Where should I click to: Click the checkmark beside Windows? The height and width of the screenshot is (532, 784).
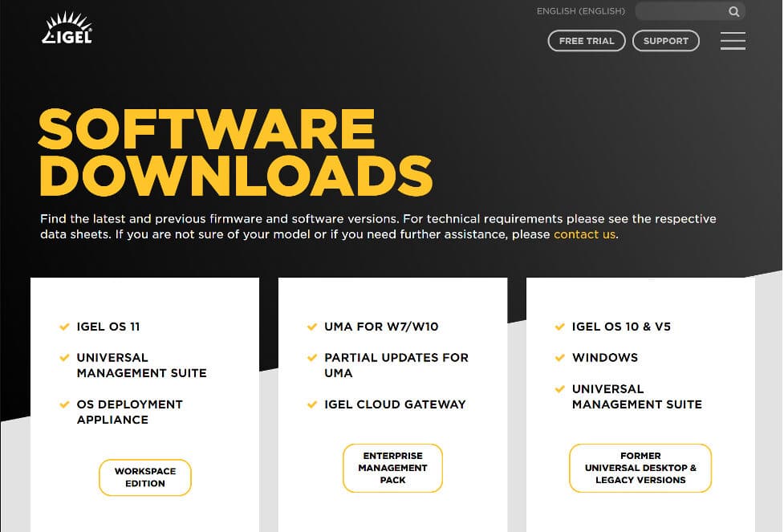[x=560, y=358]
